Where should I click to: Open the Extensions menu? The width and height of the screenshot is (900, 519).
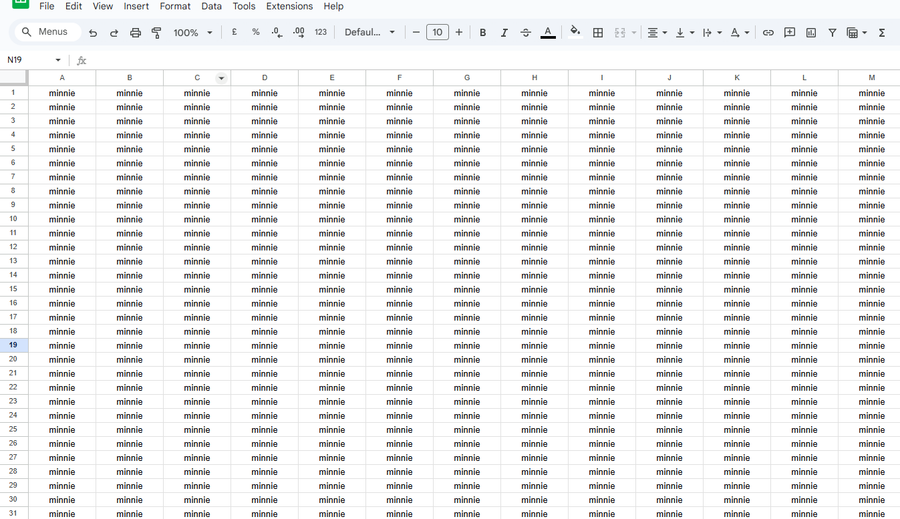tap(289, 6)
